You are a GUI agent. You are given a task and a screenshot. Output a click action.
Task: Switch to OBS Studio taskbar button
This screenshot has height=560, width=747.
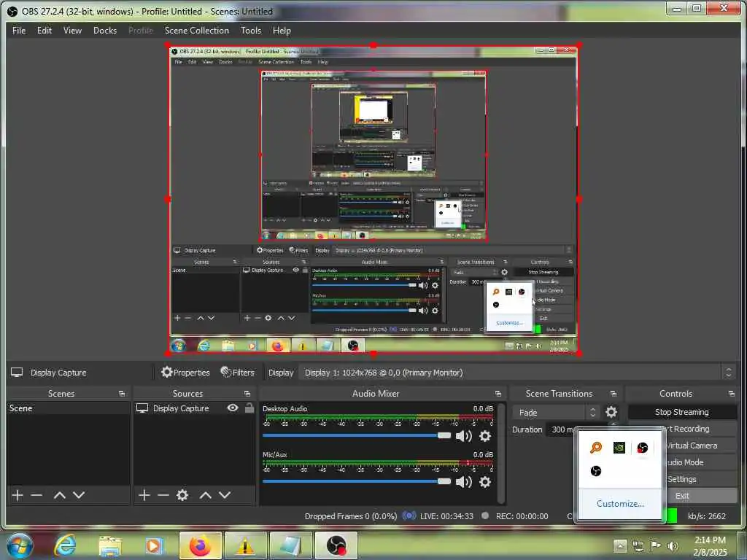tap(336, 545)
